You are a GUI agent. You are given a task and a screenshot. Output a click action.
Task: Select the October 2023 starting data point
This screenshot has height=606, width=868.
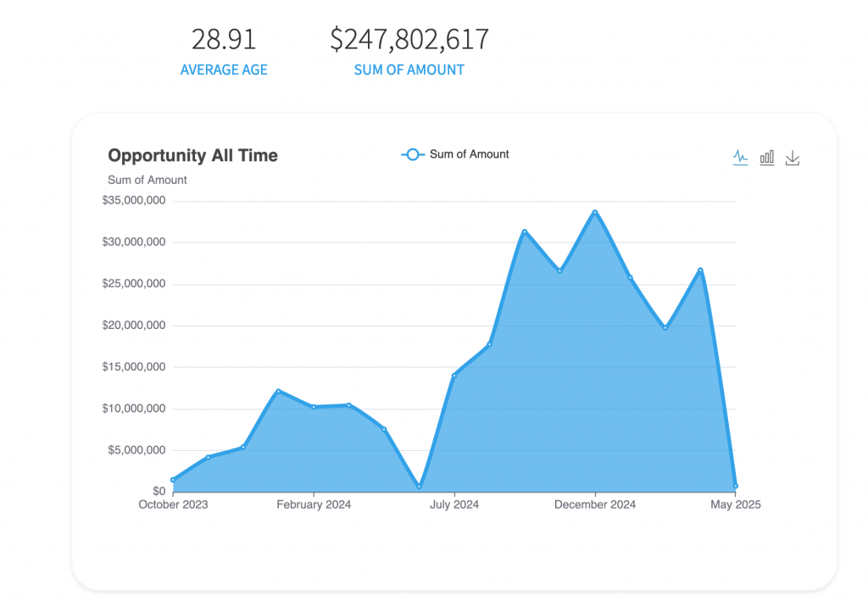pos(172,480)
